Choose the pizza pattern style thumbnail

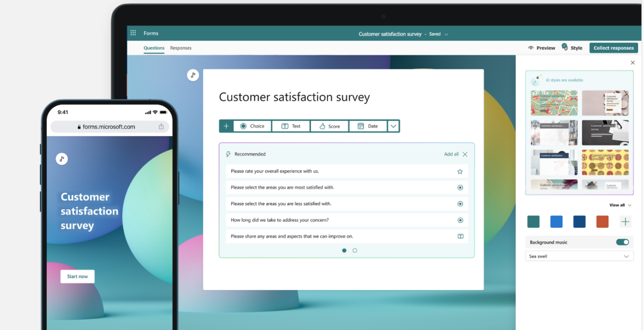(x=605, y=162)
